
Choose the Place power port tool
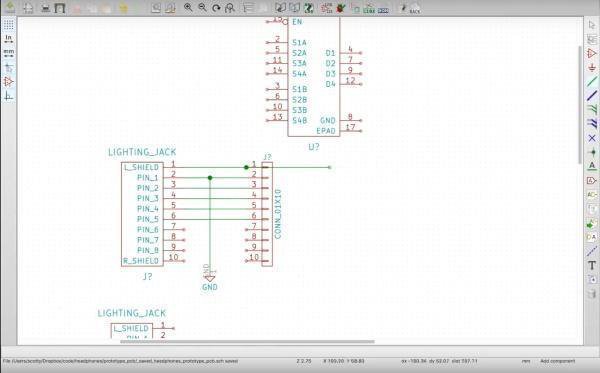[592, 68]
